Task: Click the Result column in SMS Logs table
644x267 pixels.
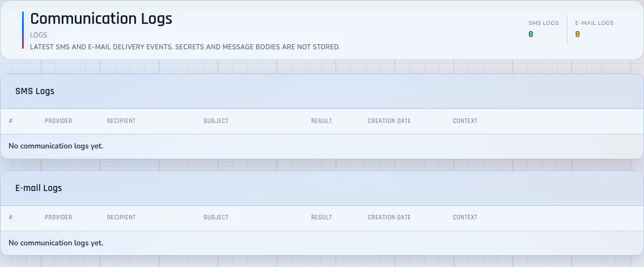Action: point(321,121)
